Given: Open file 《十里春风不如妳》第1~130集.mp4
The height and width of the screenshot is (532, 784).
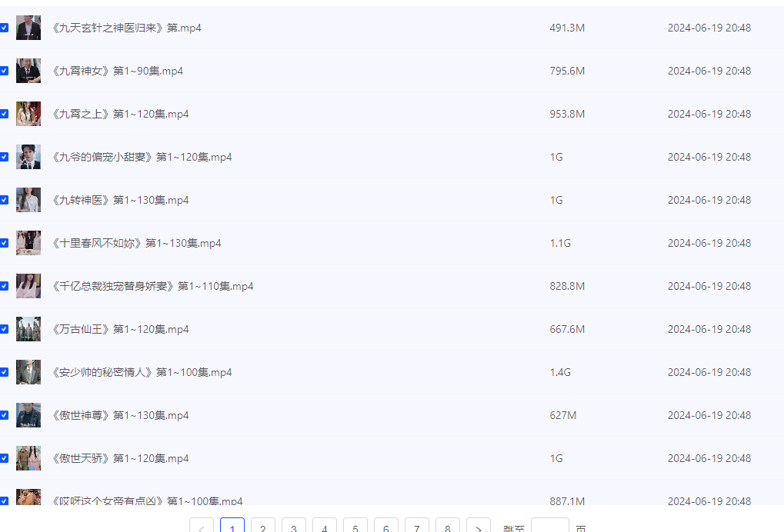Looking at the screenshot, I should 136,243.
